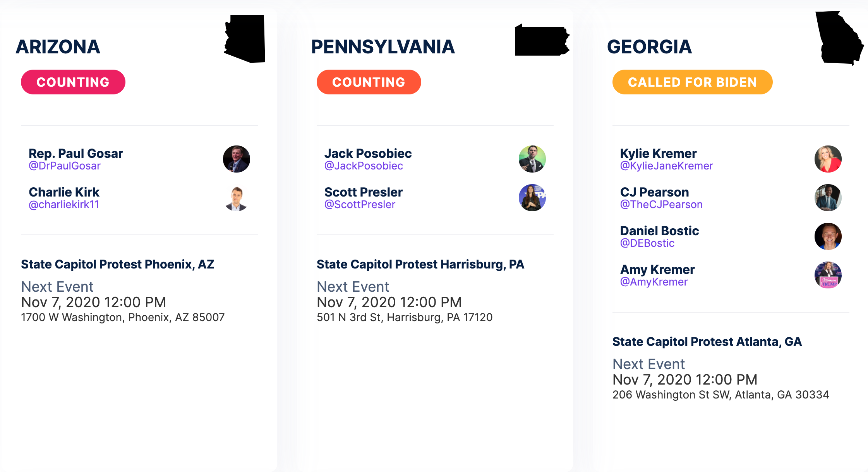Click the State Capitol Protest Atlanta heading
This screenshot has height=472, width=868.
[707, 342]
